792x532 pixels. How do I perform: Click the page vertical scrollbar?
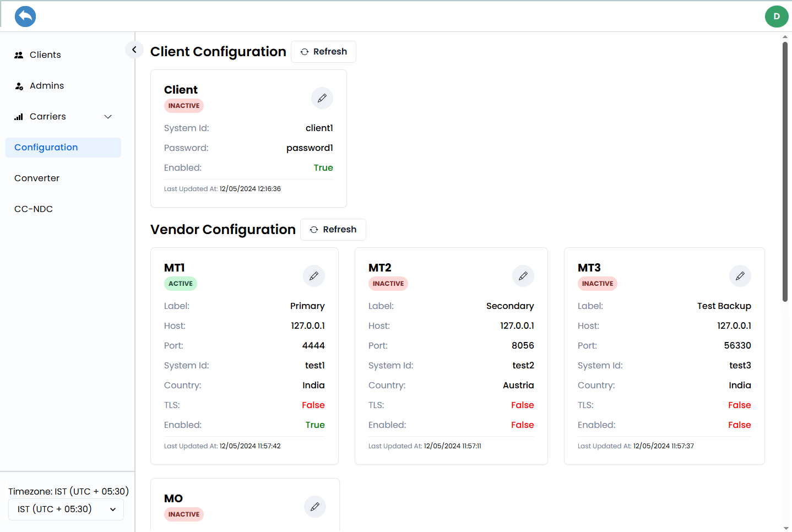coord(785,171)
